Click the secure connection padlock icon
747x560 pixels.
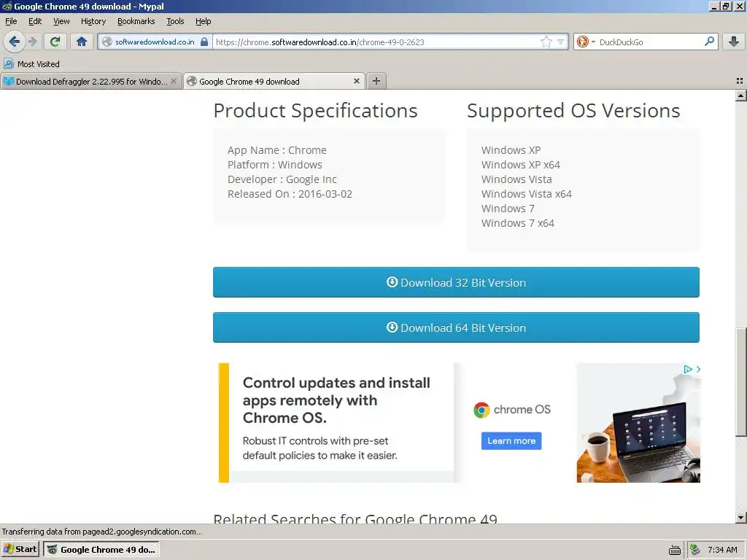(x=204, y=42)
